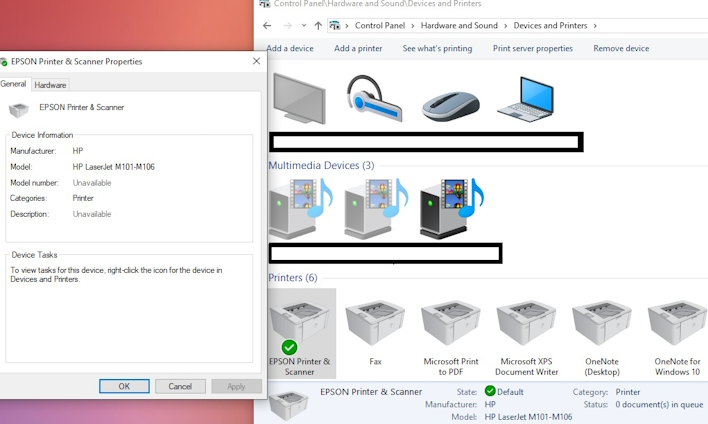Viewport: 708px width, 424px height.
Task: Select the OneNote (Desktop) printer icon
Action: click(x=601, y=325)
